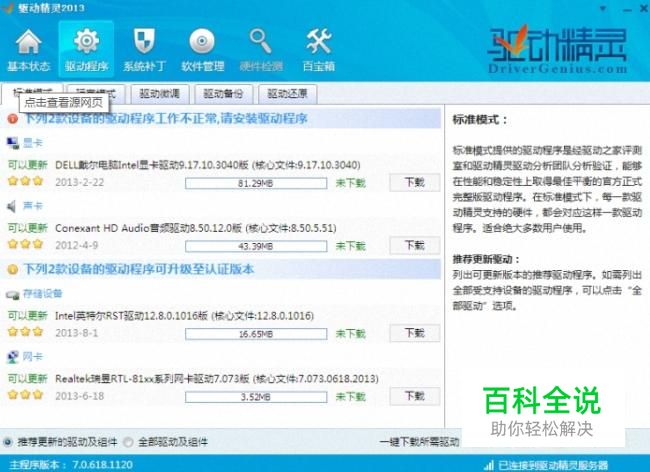
Task: Click the 显卡 category label
Action: [x=33, y=143]
